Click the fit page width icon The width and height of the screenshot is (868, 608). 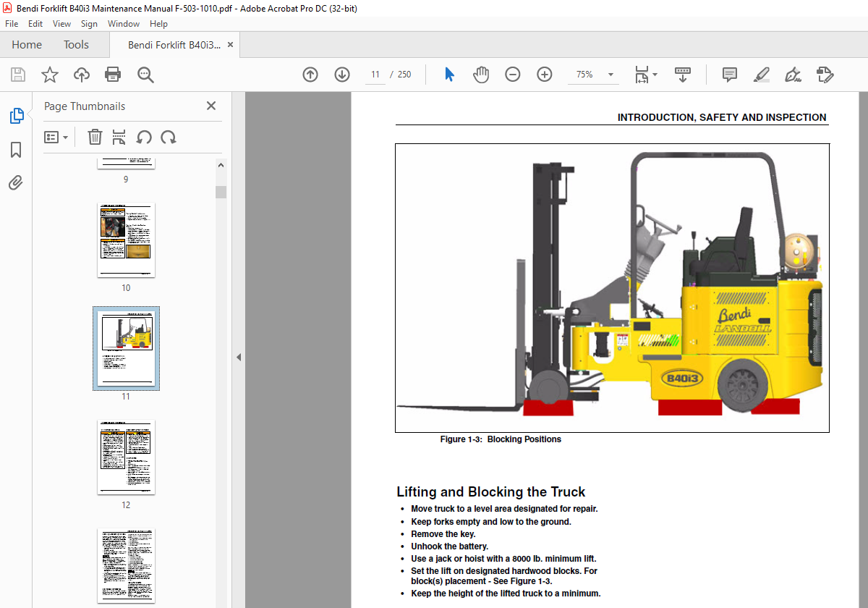point(642,75)
